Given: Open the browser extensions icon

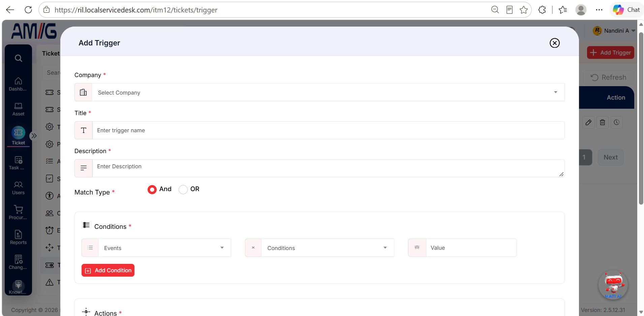Looking at the screenshot, I should [542, 10].
